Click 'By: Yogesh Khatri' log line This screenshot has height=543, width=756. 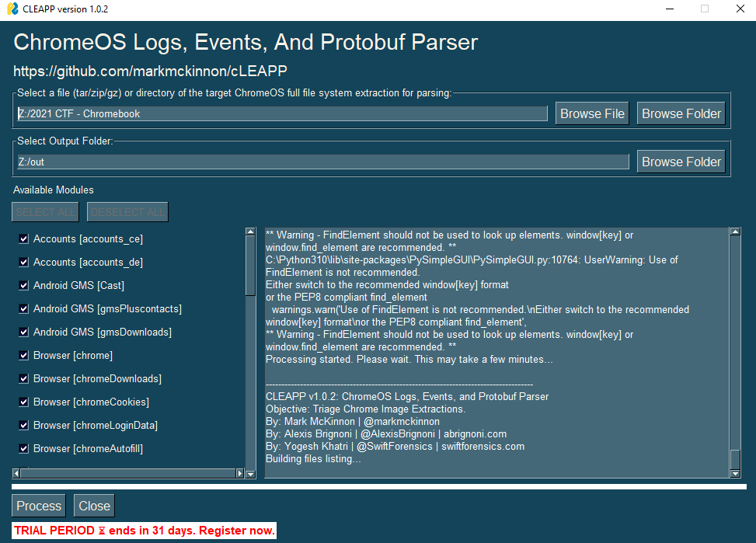395,447
